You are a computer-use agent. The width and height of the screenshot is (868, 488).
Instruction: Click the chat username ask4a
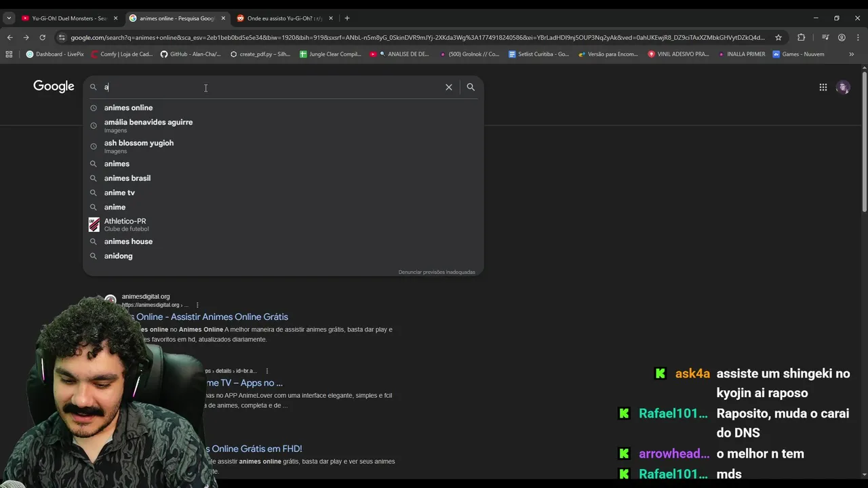(692, 373)
